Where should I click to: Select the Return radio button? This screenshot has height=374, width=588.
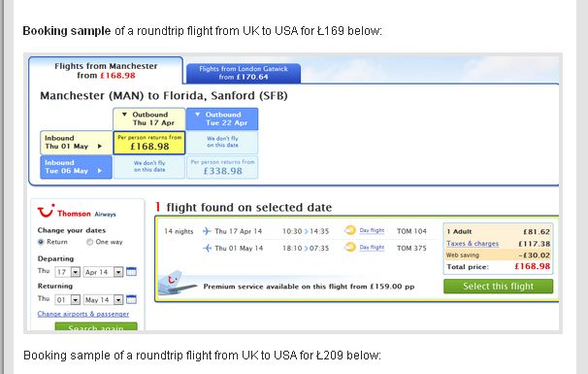click(41, 242)
